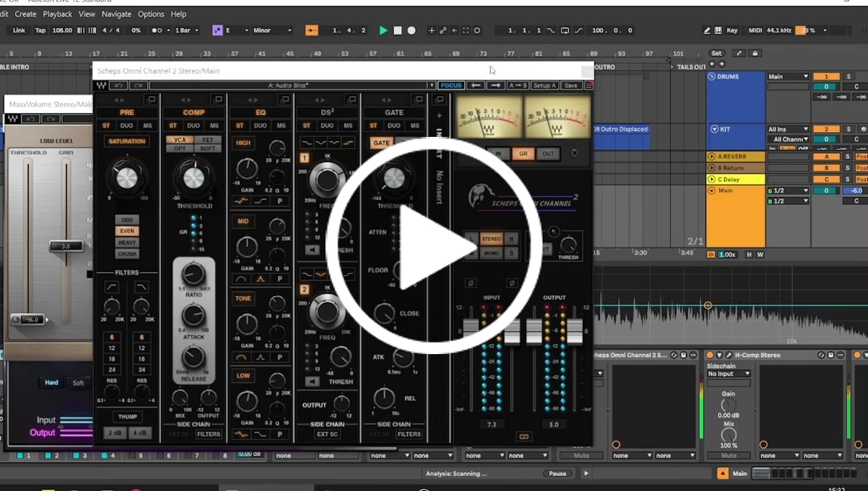This screenshot has width=868, height=491.
Task: Click the Arrangement Record button
Action: [411, 30]
